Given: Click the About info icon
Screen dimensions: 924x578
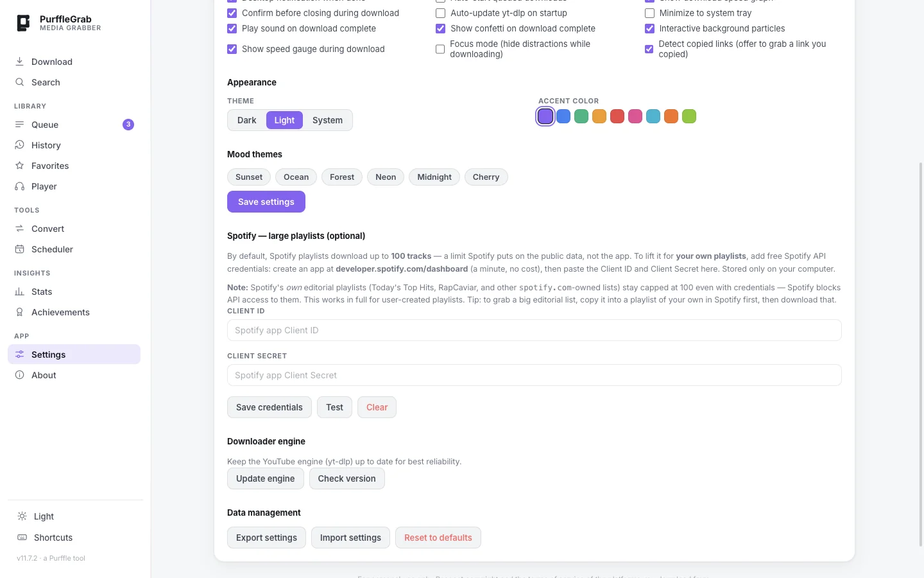Looking at the screenshot, I should point(20,375).
